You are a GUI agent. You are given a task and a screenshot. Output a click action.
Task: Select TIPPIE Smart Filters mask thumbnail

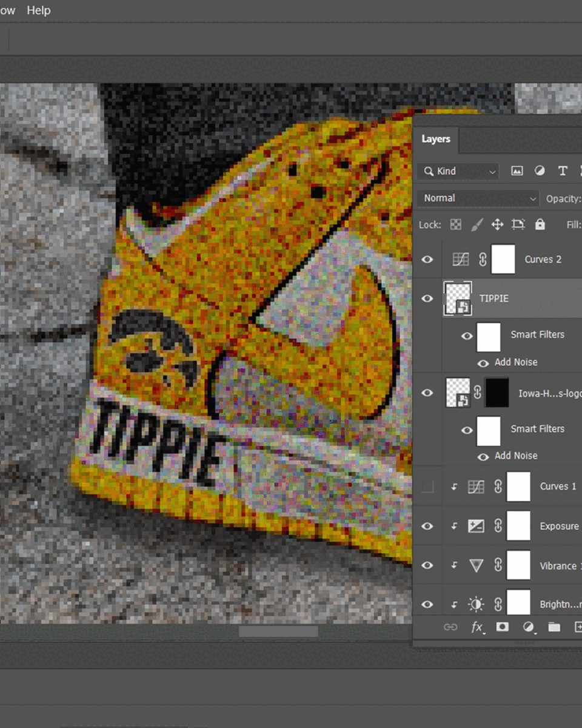[489, 337]
